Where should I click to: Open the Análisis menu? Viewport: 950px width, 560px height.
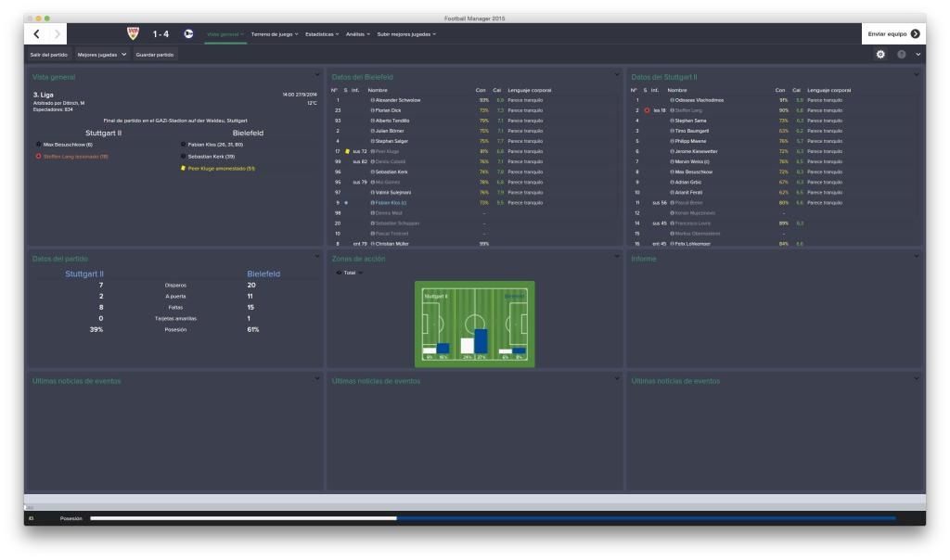pos(357,34)
